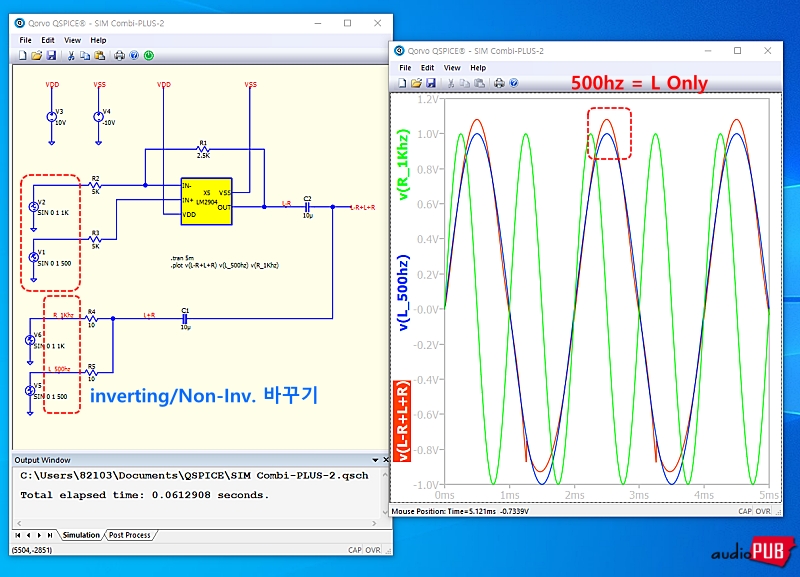Select the green v(R_1Khz) trace label
The image size is (800, 577).
click(404, 167)
